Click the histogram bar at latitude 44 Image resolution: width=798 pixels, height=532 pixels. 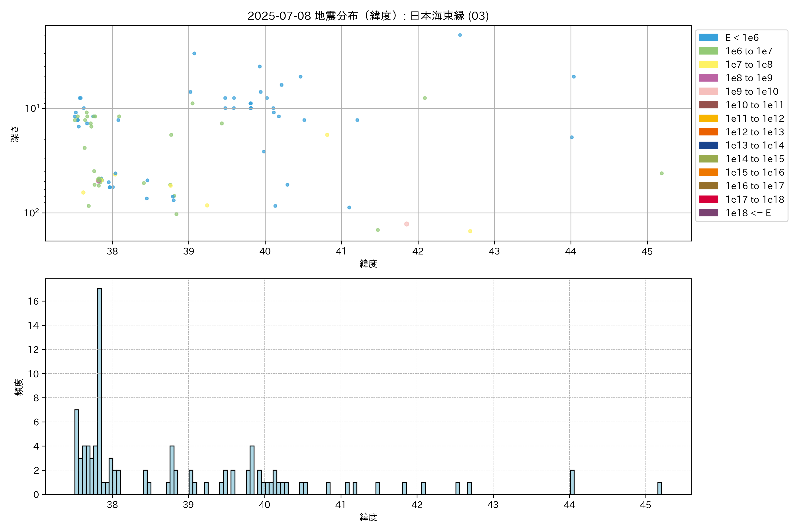[572, 482]
